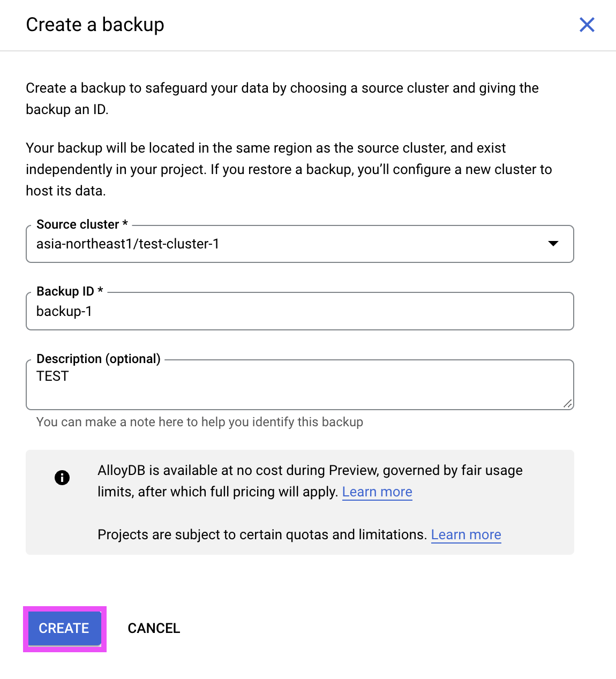Close the Create a backup dialog
This screenshot has width=616, height=679.
coord(587,25)
